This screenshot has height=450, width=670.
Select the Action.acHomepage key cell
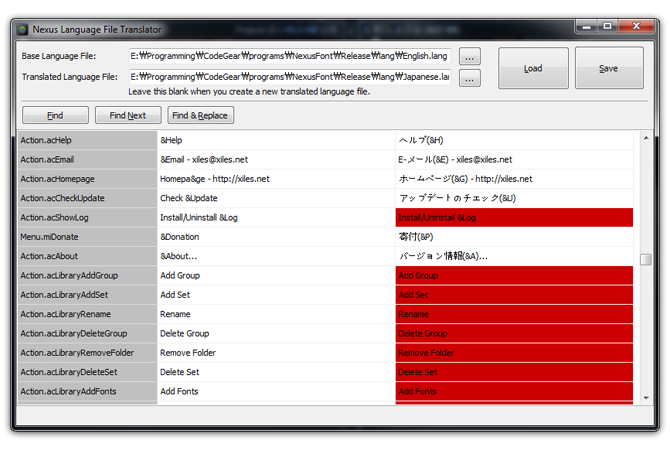(x=87, y=179)
